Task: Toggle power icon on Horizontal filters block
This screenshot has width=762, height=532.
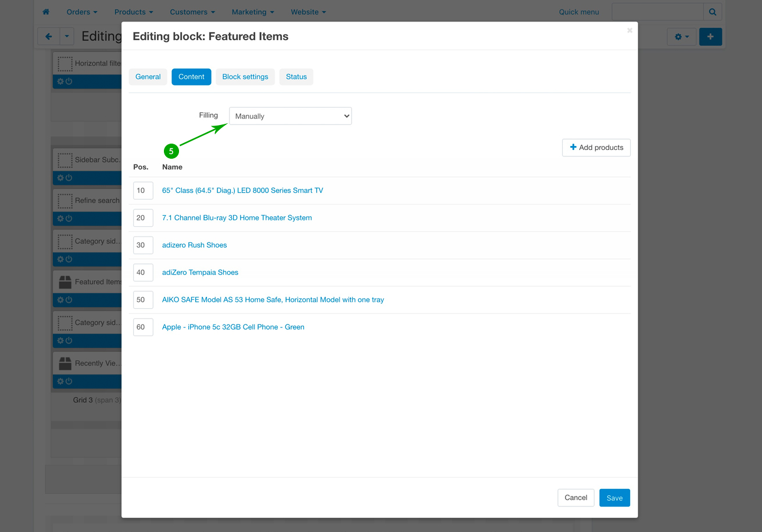Action: point(69,81)
